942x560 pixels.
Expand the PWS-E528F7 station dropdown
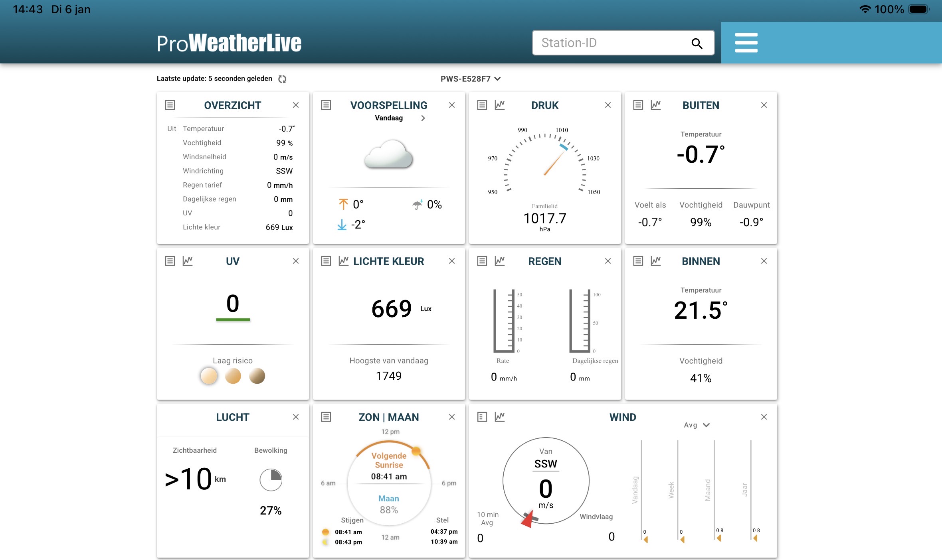pyautogui.click(x=471, y=79)
